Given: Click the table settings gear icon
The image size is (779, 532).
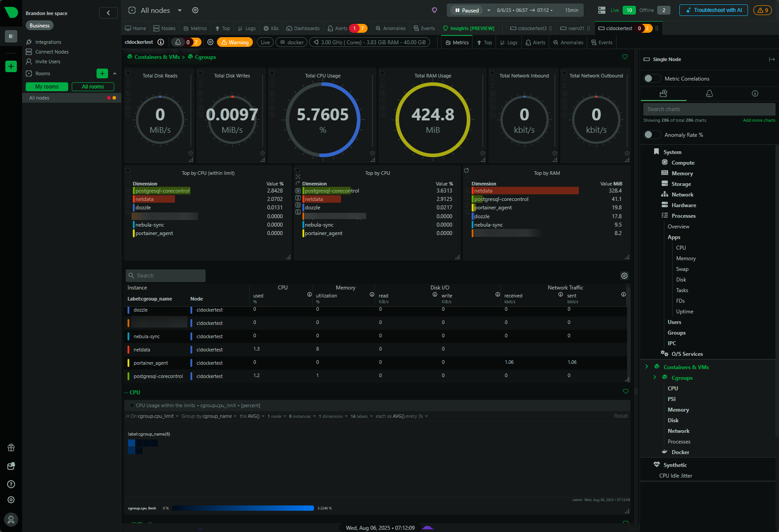Looking at the screenshot, I should click(624, 276).
